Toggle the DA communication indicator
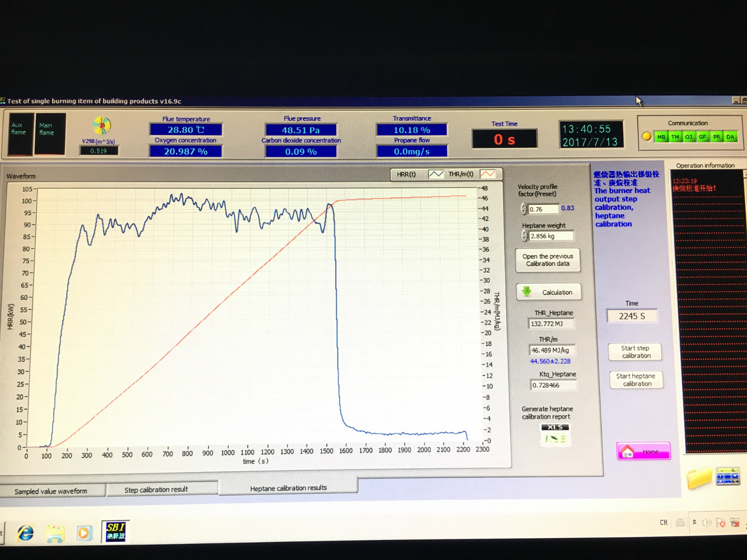 click(x=730, y=137)
